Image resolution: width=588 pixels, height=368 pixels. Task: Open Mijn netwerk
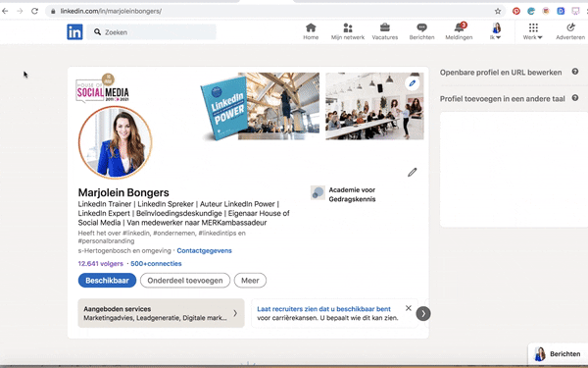pos(348,31)
